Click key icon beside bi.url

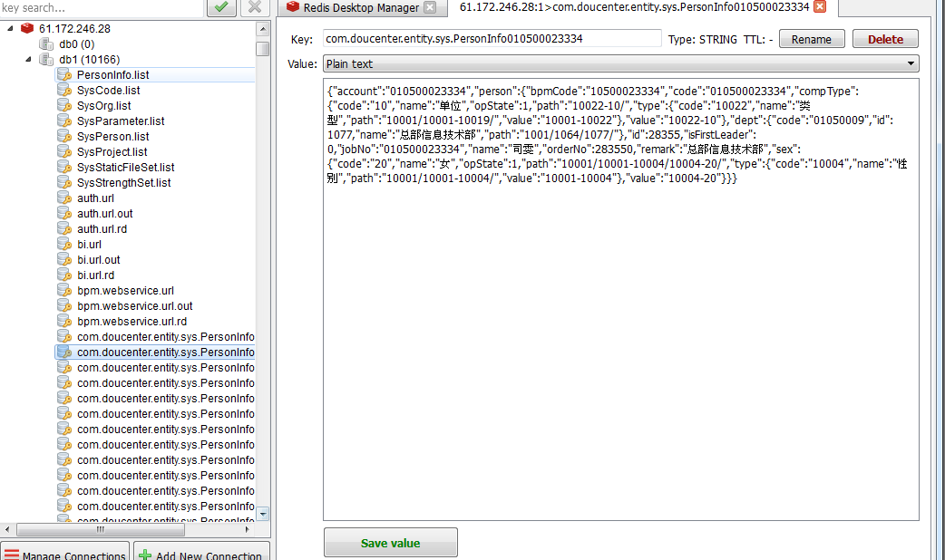(64, 245)
